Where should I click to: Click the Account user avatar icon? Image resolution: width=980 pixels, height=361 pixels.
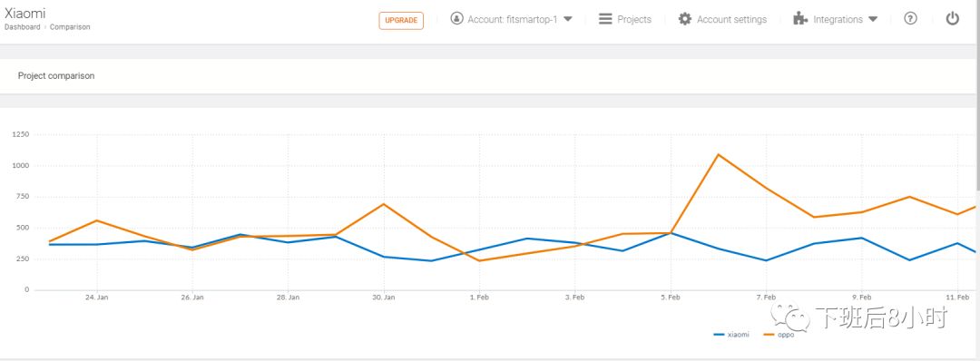[x=456, y=19]
